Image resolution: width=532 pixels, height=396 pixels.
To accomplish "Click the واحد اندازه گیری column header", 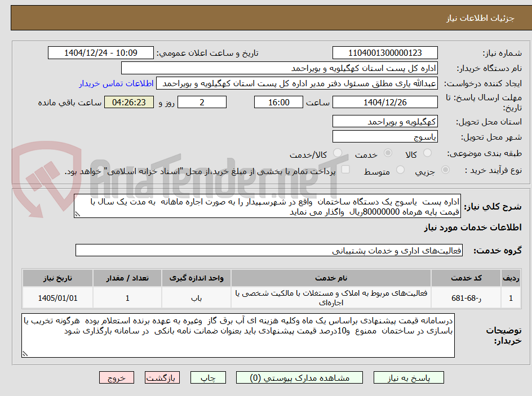I will (197, 278).
